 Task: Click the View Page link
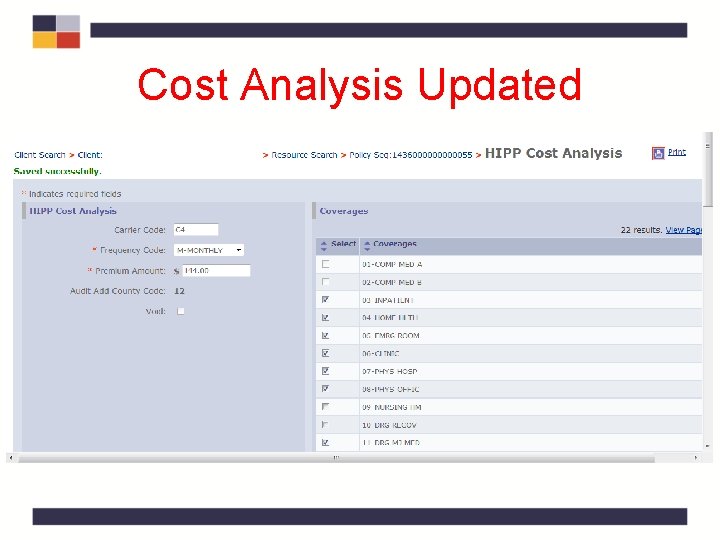pos(684,230)
